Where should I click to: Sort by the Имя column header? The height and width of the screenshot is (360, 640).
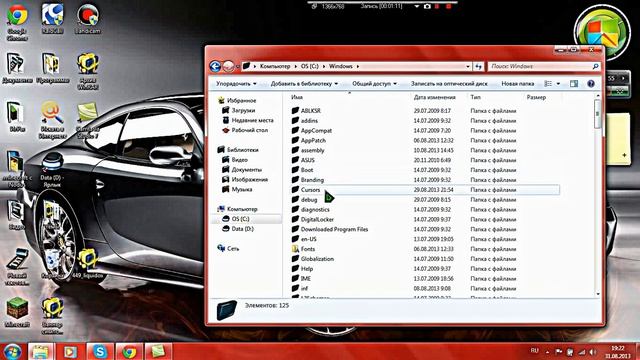click(x=297, y=97)
